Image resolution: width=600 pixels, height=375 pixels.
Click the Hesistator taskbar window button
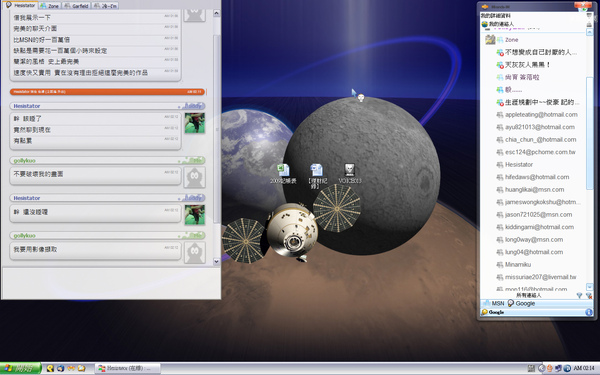click(127, 368)
